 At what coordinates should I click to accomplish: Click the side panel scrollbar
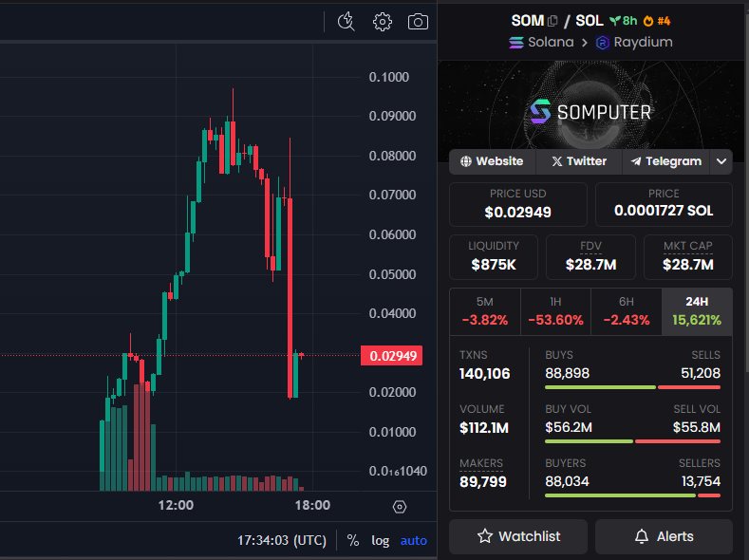click(x=746, y=191)
